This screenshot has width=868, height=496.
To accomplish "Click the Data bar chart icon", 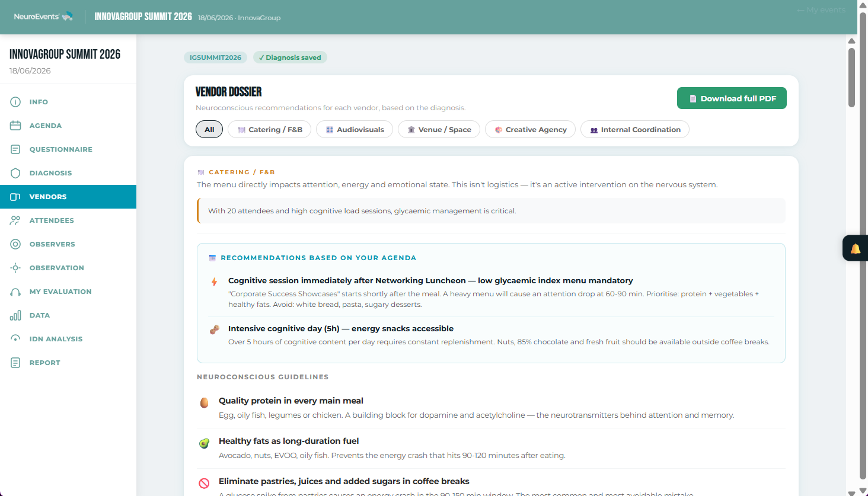I will [15, 315].
